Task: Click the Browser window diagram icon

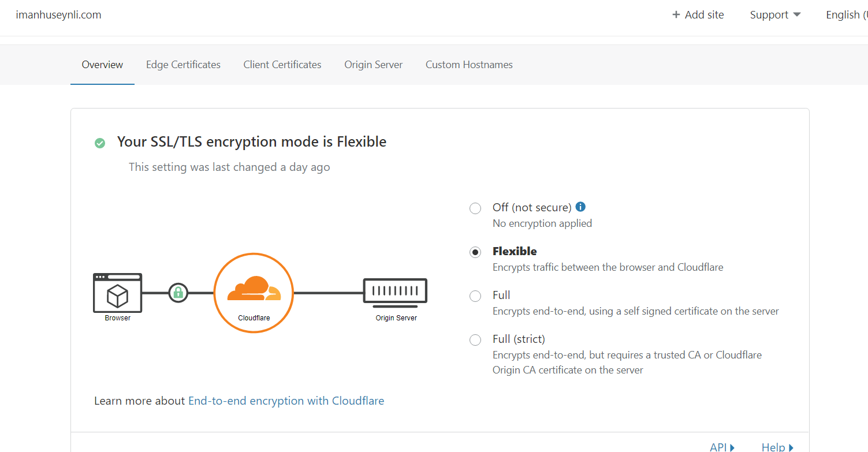Action: coord(117,293)
